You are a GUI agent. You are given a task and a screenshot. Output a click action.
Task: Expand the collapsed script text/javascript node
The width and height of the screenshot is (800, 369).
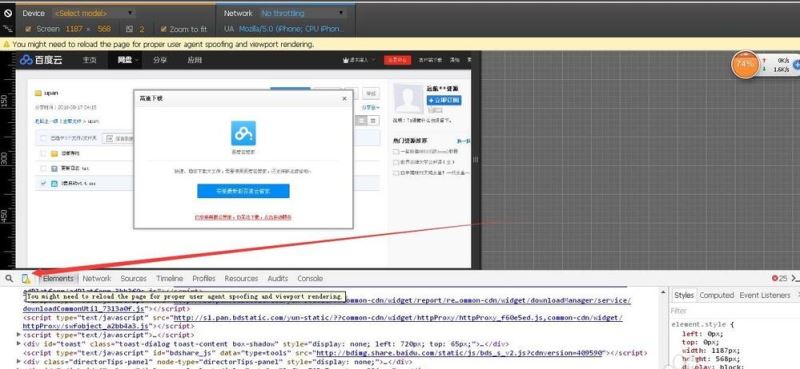pyautogui.click(x=19, y=335)
